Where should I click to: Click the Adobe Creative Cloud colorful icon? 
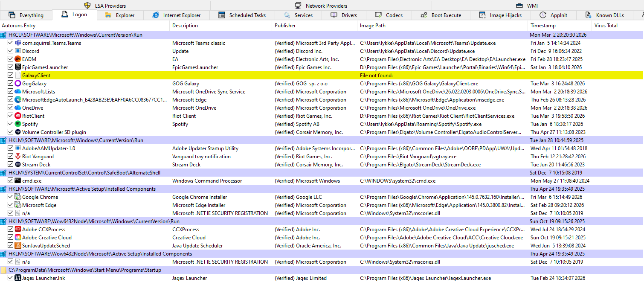pos(18,238)
